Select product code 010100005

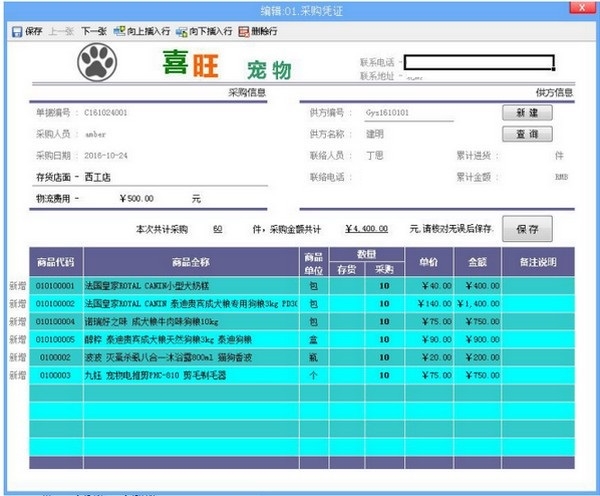click(55, 339)
